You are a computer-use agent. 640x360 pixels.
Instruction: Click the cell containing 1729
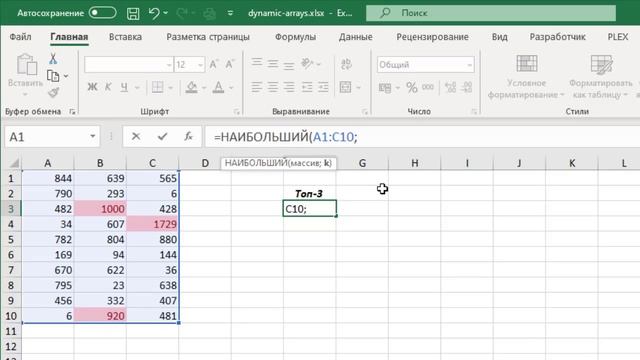tap(153, 224)
